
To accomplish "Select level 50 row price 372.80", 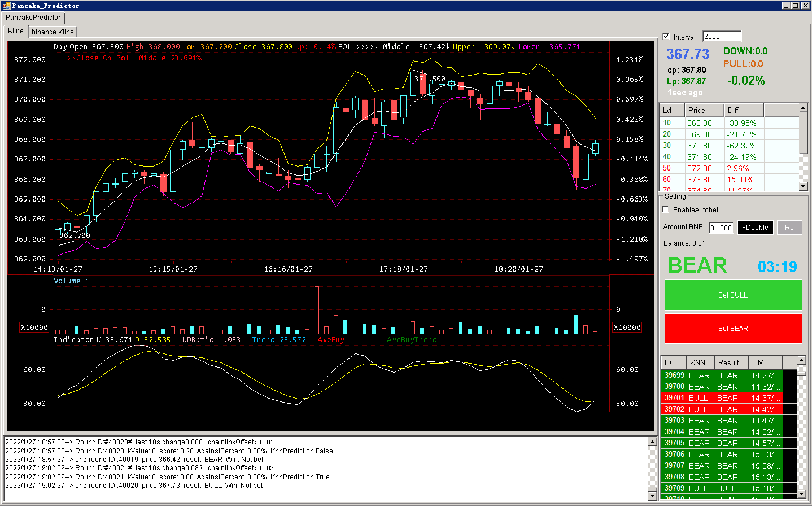I will (730, 168).
